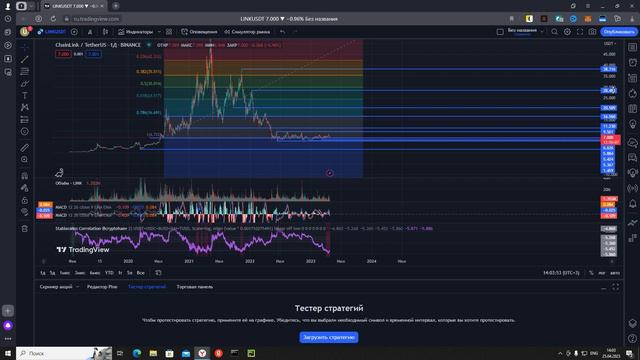Toggle stay-in-drawing-mode pencil lock
Viewport: 640px width, 360px height.
point(25,188)
